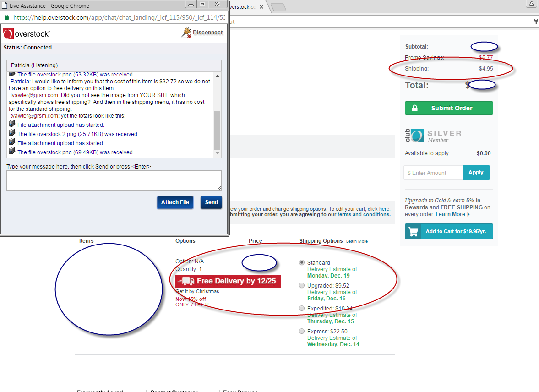Click Send in the chat window
539x392 pixels.
point(211,202)
